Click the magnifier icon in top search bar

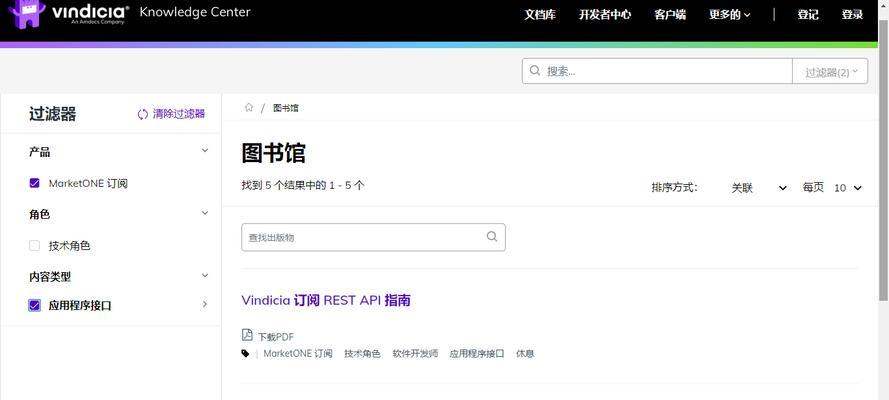(535, 71)
